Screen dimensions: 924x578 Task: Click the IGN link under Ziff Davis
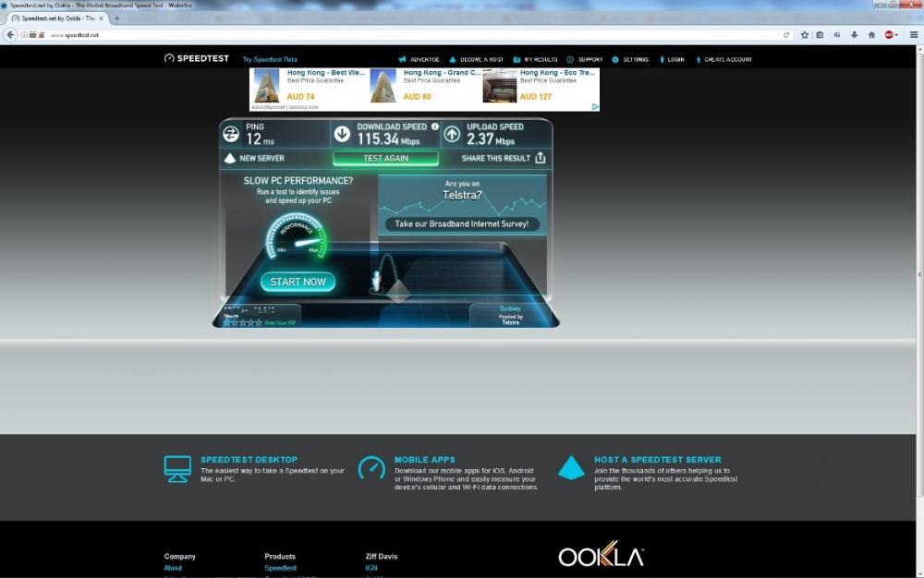371,568
